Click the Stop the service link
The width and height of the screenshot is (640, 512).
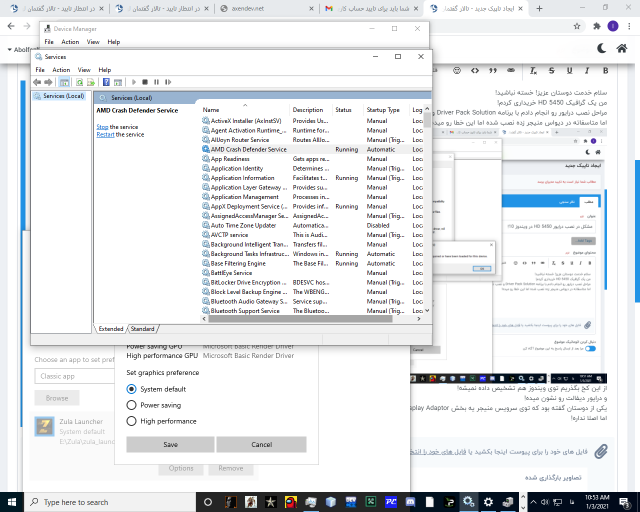pyautogui.click(x=102, y=127)
